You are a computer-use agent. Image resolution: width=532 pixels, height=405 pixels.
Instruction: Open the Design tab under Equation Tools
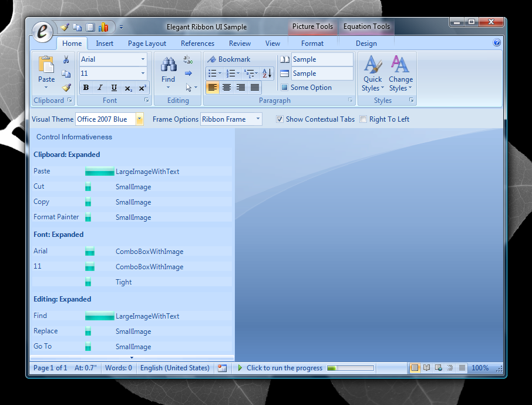[366, 43]
